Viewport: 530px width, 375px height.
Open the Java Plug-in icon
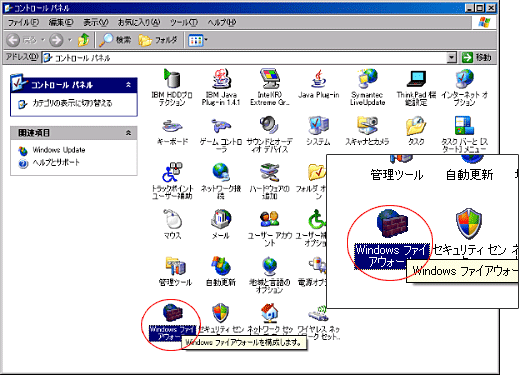pyautogui.click(x=318, y=78)
